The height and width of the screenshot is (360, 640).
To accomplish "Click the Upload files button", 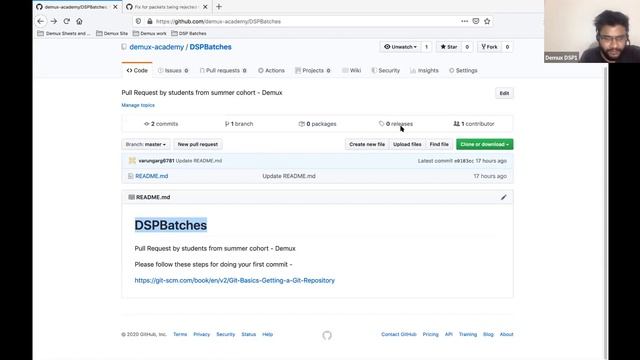I will click(x=407, y=144).
